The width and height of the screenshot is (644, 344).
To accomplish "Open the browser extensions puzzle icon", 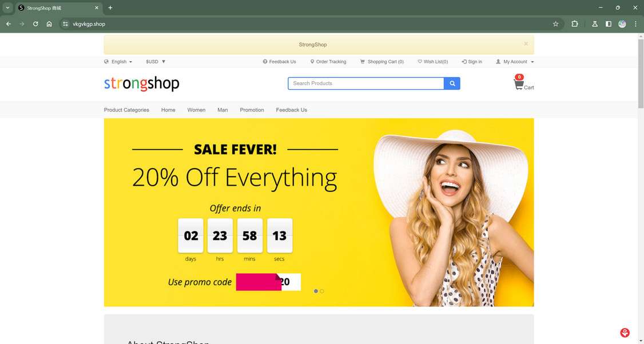I will [x=575, y=24].
